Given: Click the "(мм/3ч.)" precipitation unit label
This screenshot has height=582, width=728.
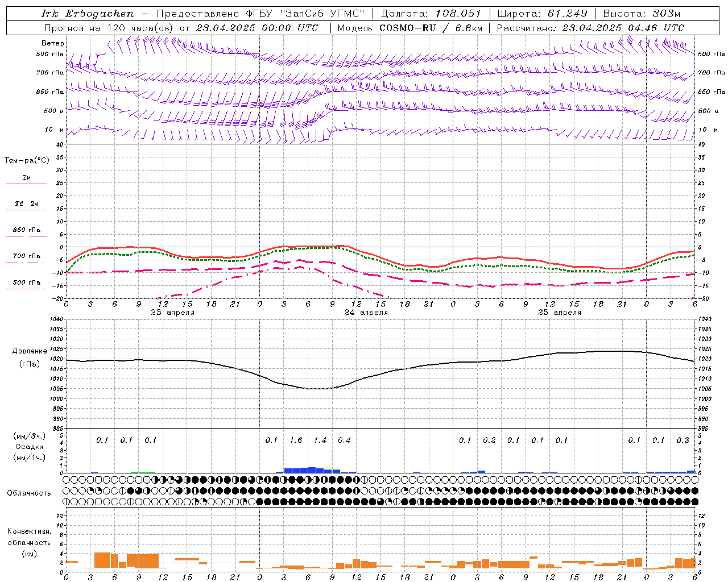Looking at the screenshot, I should click(30, 436).
